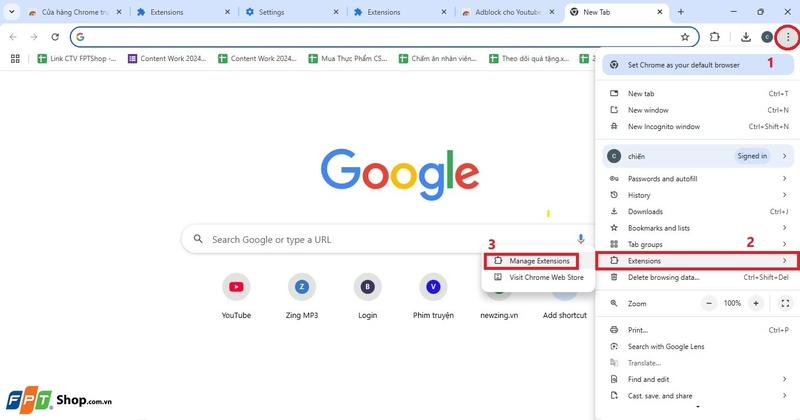Open the Login shortcut
Image resolution: width=800 pixels, height=420 pixels.
(x=367, y=297)
